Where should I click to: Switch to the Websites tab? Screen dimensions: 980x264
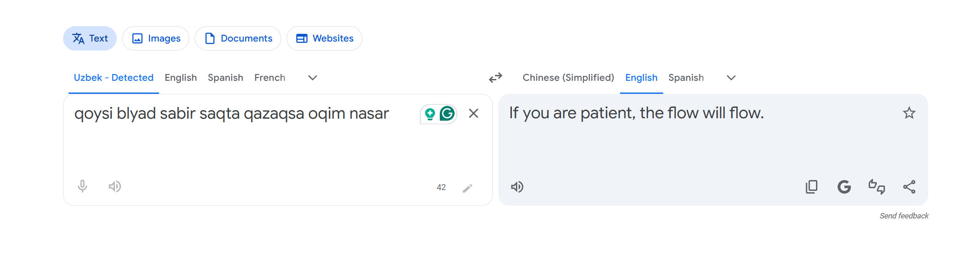coord(324,38)
